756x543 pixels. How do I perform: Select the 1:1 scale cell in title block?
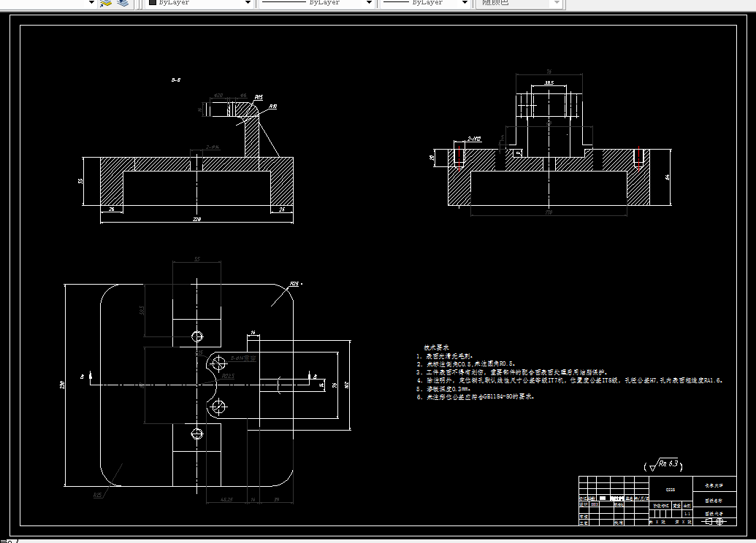687,514
